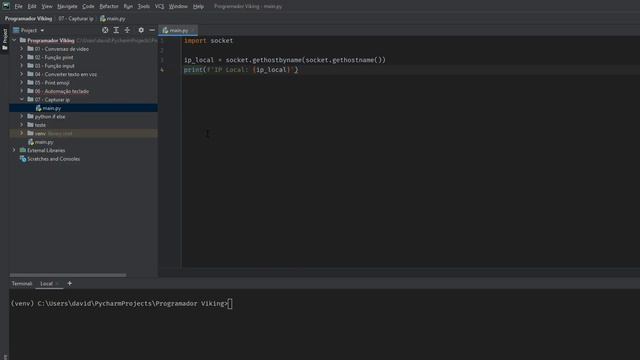Screen dimensions: 640x360
Task: Select '02 - Função print' folder name
Action: pyautogui.click(x=54, y=58)
